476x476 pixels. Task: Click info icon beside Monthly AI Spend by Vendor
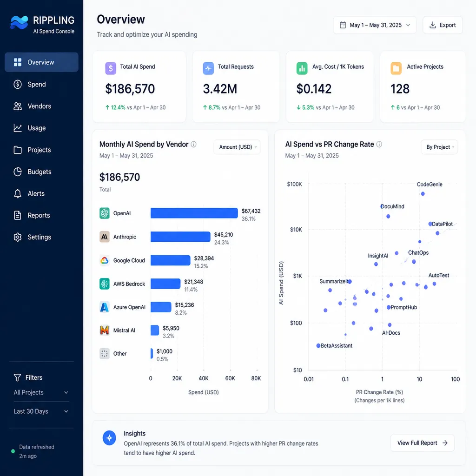193,144
